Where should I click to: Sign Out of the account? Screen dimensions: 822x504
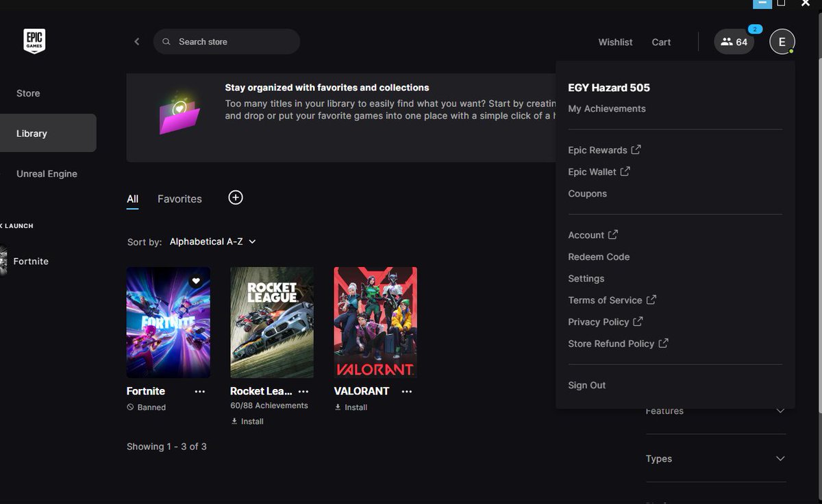pyautogui.click(x=587, y=385)
